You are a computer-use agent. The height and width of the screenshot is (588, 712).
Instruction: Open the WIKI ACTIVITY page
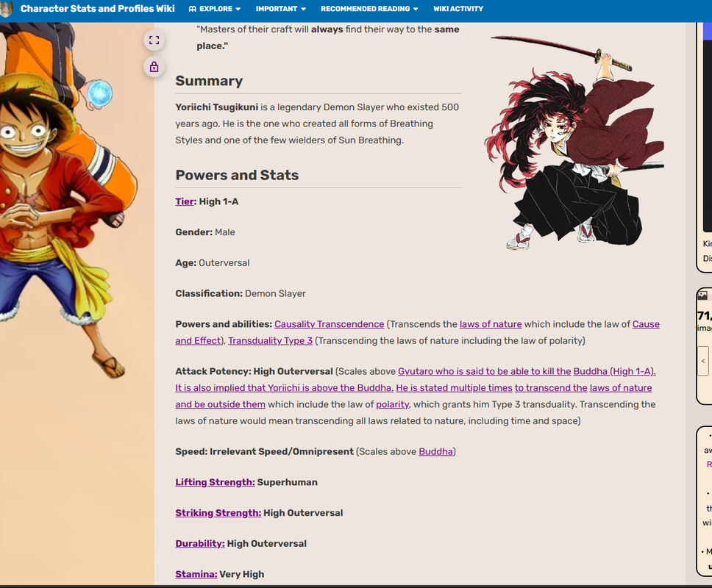coord(458,9)
